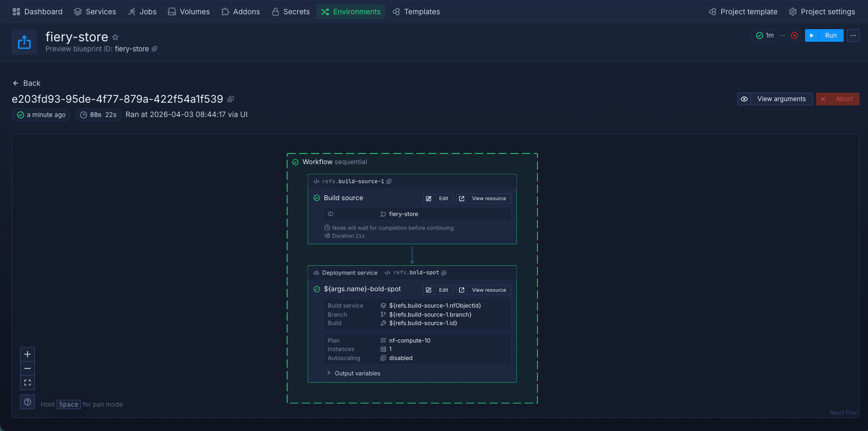Copy the preview blueprint ID
This screenshot has width=868, height=431.
pos(154,49)
